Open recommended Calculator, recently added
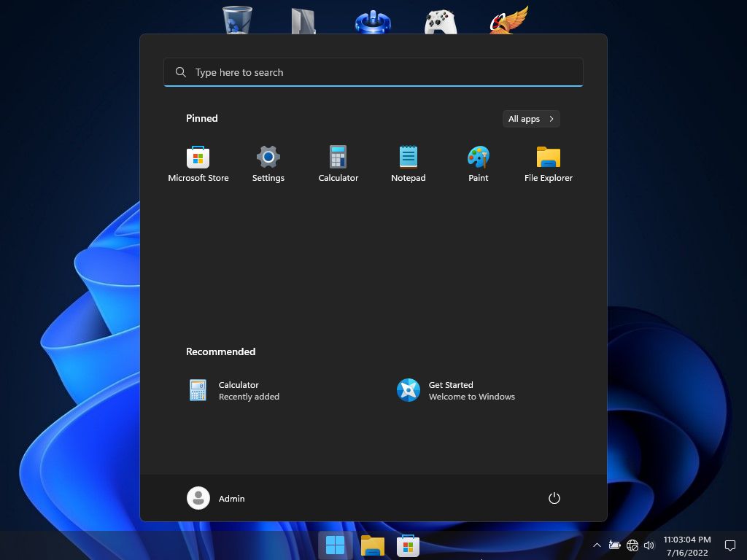This screenshot has height=560, width=747. coord(234,391)
